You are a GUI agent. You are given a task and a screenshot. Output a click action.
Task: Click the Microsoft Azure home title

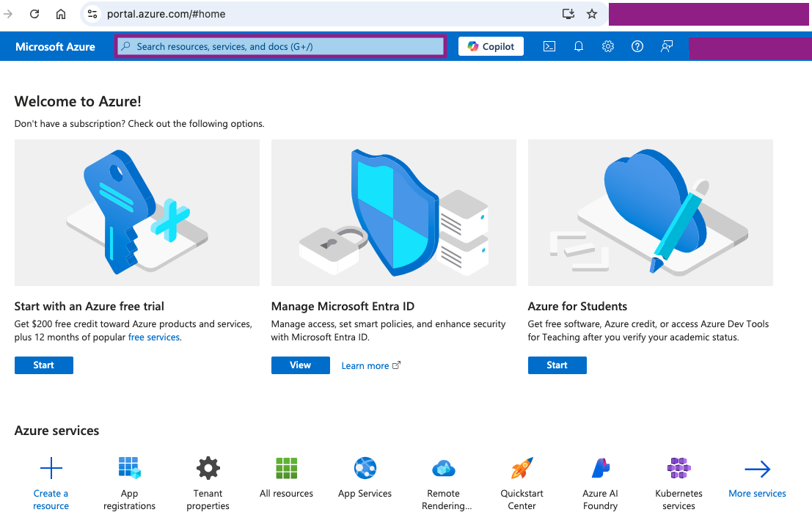pos(56,47)
